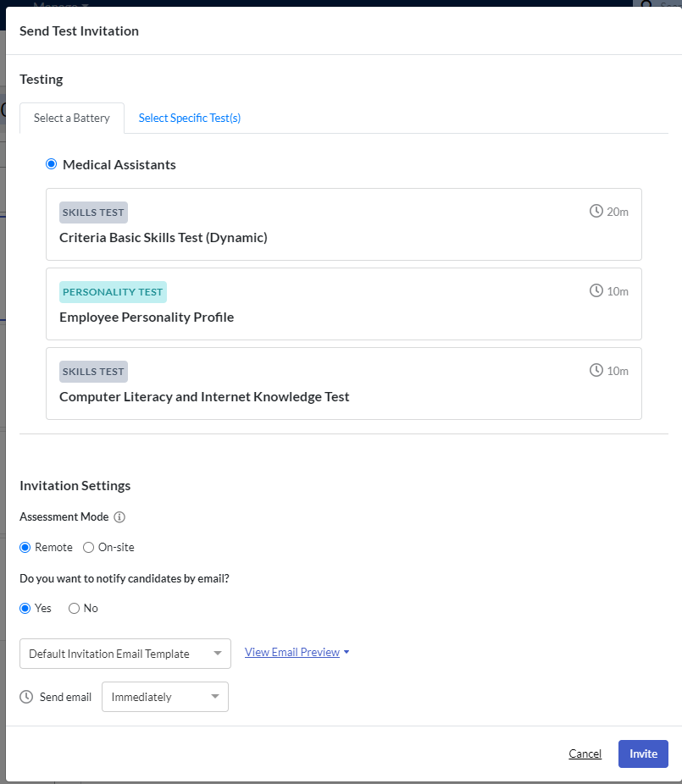Open the Send email Immediately dropdown

point(165,697)
